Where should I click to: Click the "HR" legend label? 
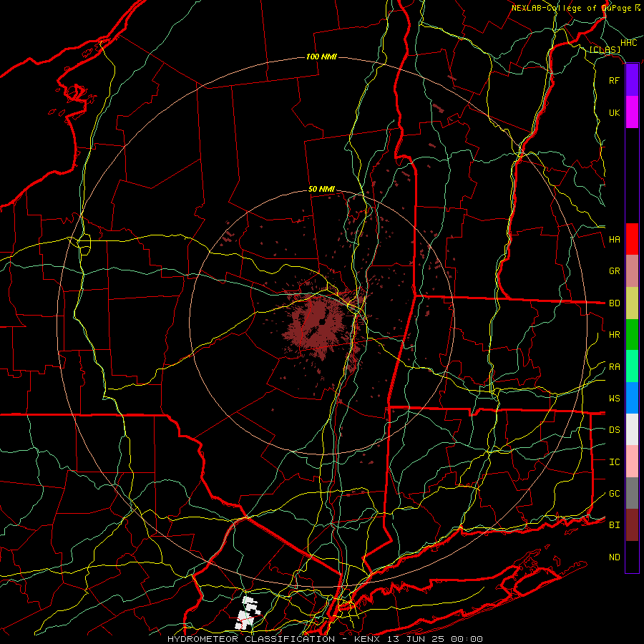click(x=614, y=335)
